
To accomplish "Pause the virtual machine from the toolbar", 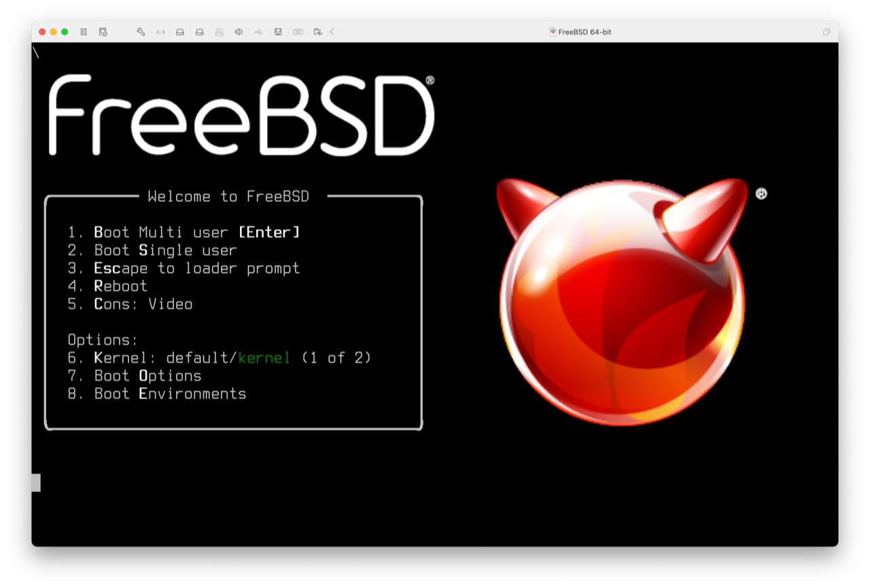I will coord(84,32).
